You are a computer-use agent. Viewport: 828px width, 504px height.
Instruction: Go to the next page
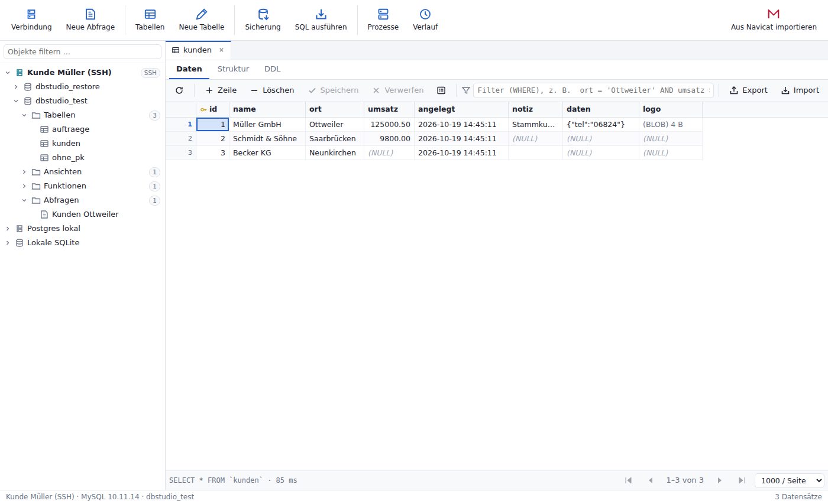pos(720,480)
